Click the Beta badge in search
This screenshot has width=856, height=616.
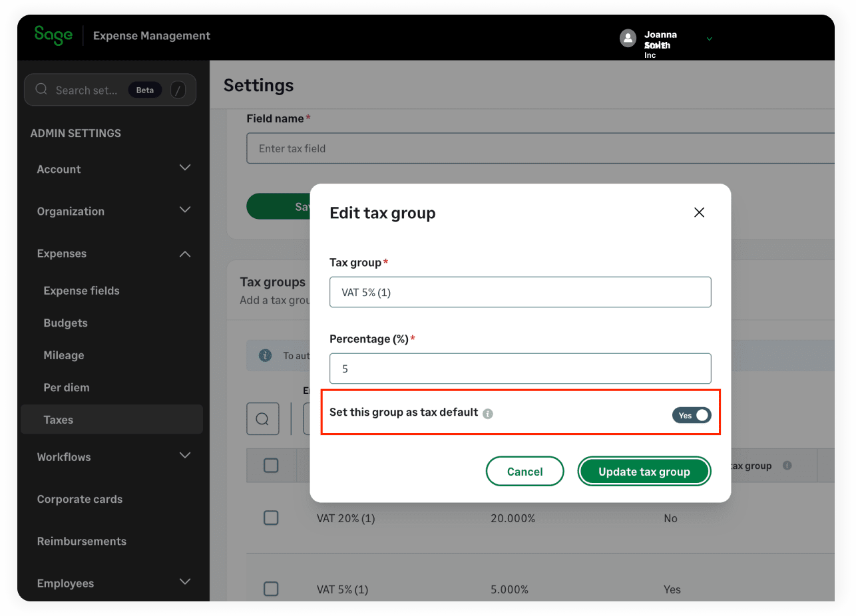coord(145,90)
